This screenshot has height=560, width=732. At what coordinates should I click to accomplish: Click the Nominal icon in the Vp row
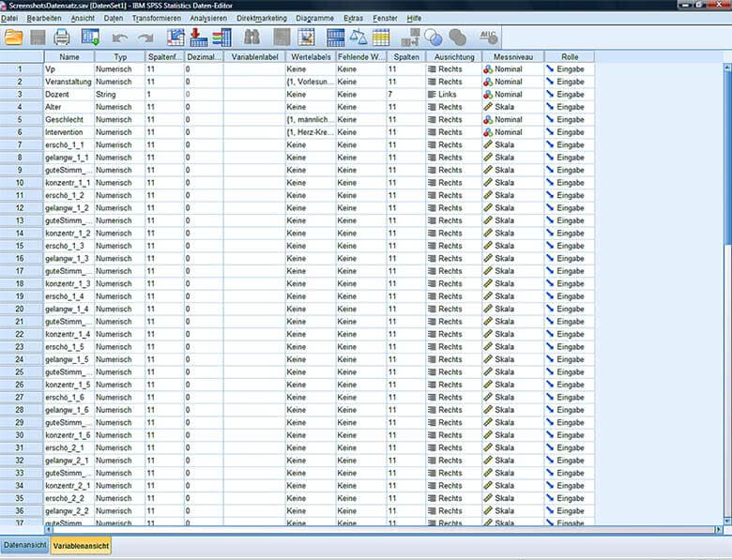pyautogui.click(x=488, y=69)
